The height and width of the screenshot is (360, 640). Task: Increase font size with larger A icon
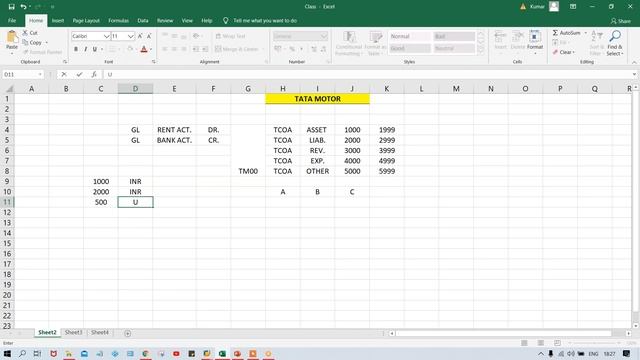(x=140, y=36)
